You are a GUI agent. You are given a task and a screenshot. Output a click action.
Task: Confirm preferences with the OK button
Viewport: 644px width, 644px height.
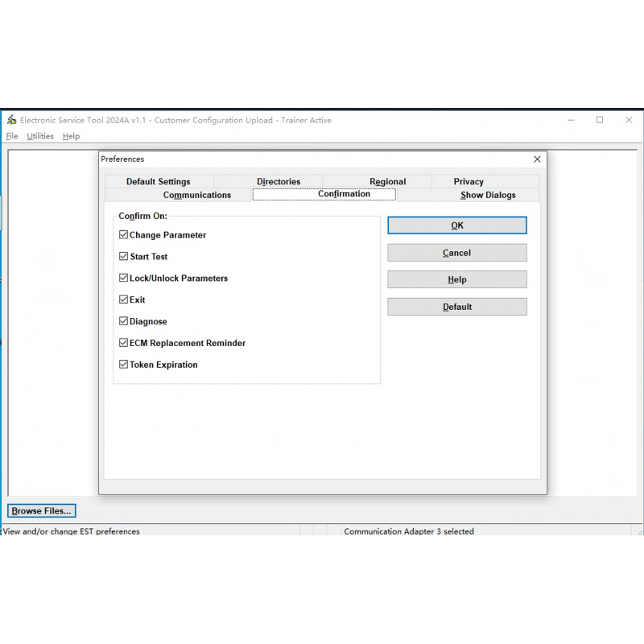coord(456,225)
